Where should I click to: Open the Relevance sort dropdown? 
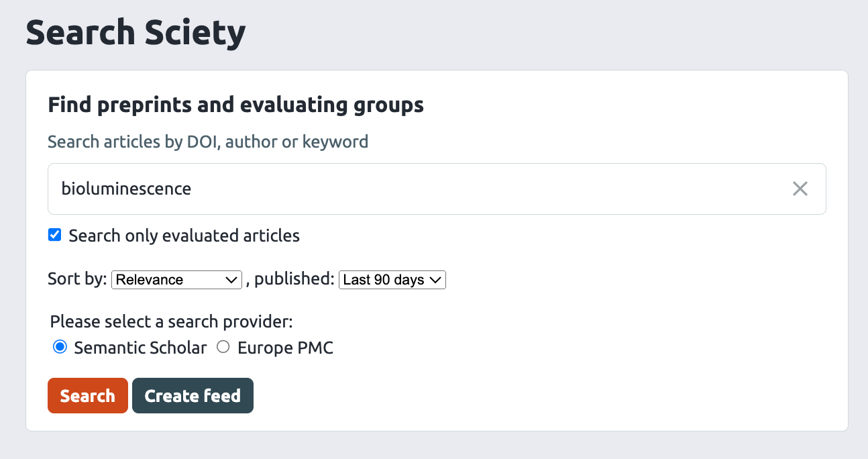[176, 280]
